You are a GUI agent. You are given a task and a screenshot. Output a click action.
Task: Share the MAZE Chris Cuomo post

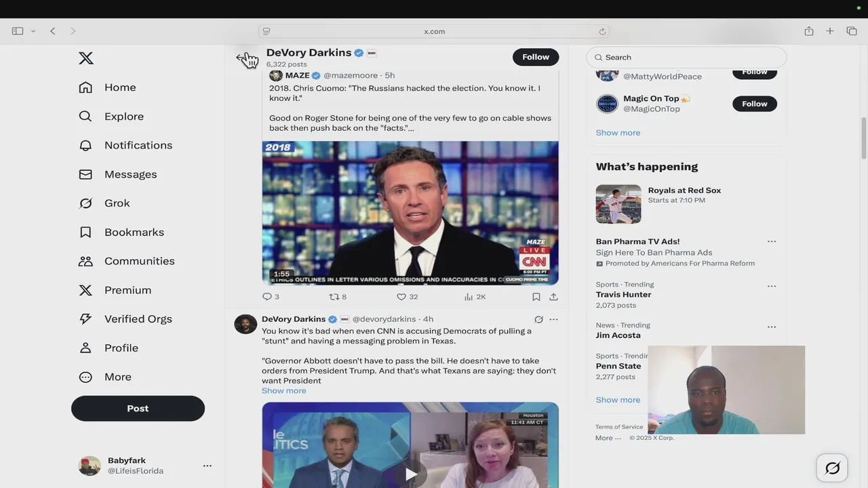click(553, 297)
